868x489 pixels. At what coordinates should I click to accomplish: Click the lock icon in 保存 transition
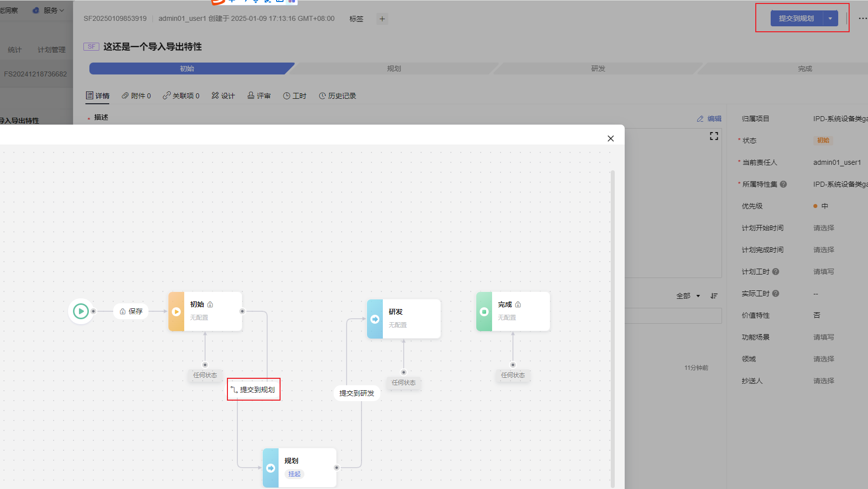[x=123, y=311]
